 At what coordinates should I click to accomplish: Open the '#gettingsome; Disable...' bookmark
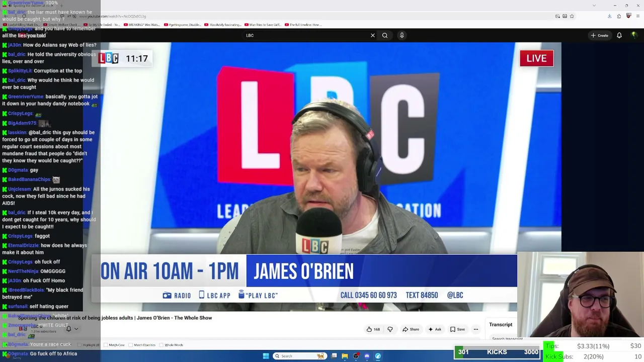[182, 25]
